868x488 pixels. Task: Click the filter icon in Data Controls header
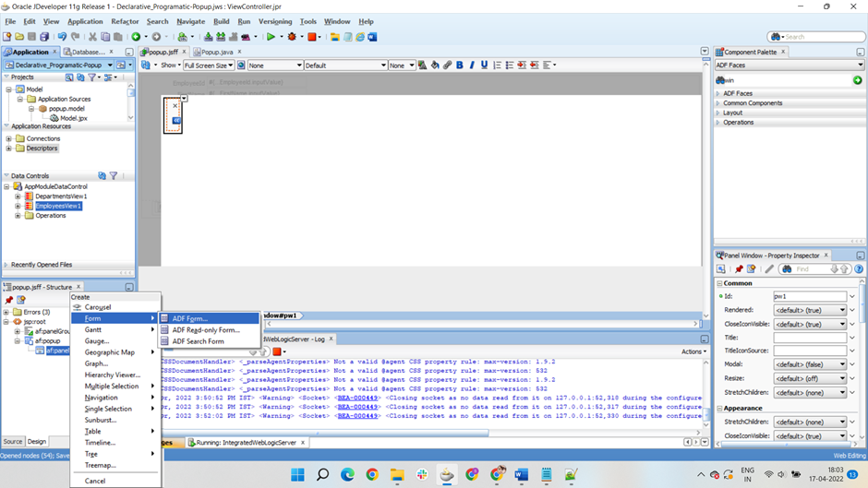pyautogui.click(x=114, y=175)
